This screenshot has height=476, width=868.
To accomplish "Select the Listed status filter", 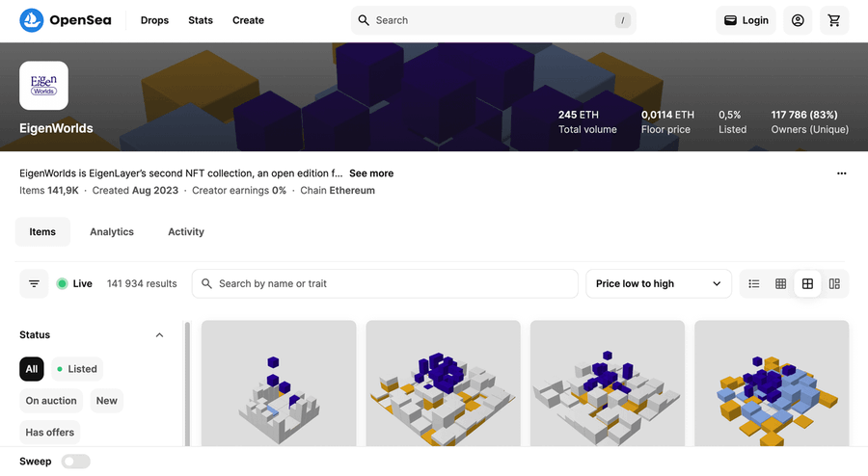I will coord(76,369).
